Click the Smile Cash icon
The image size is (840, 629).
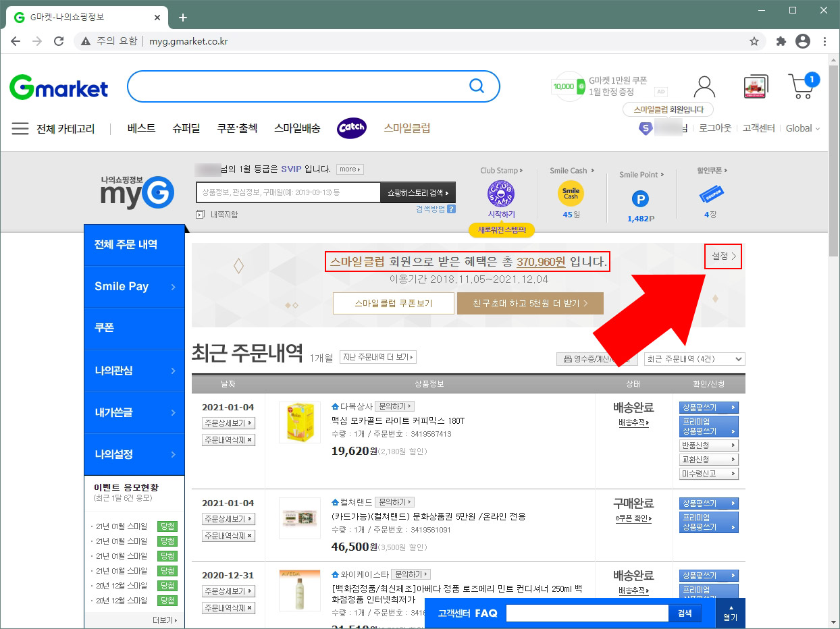pos(571,192)
